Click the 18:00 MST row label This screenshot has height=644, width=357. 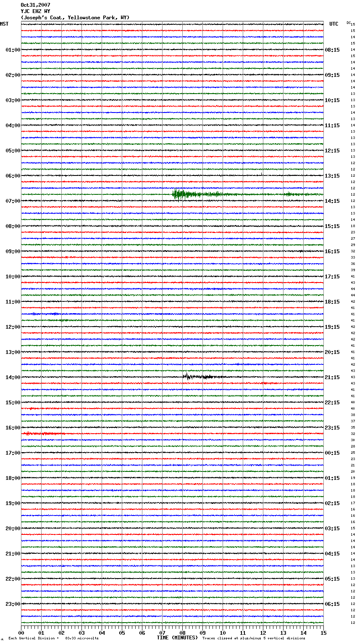click(x=13, y=478)
